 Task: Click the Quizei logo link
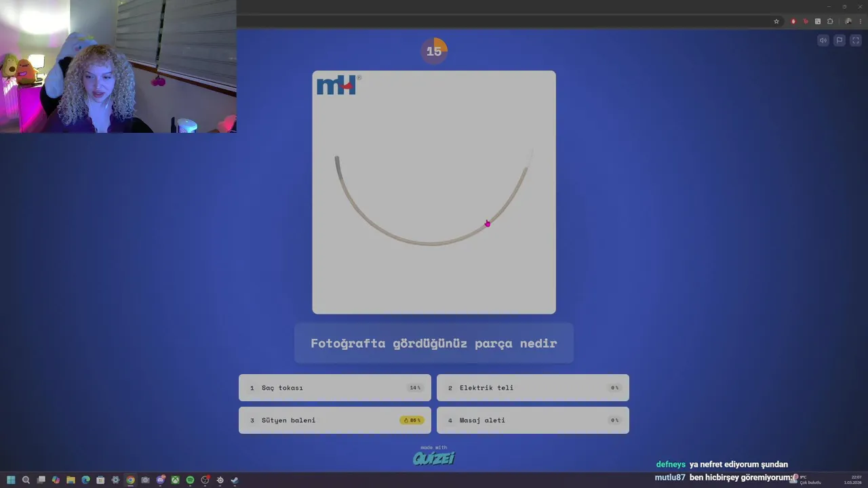click(434, 458)
